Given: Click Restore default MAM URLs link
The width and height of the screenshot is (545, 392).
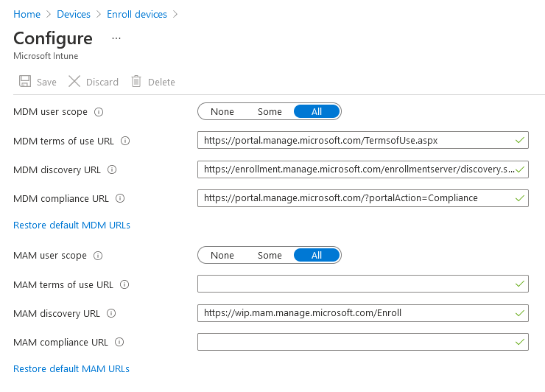Looking at the screenshot, I should point(71,368).
